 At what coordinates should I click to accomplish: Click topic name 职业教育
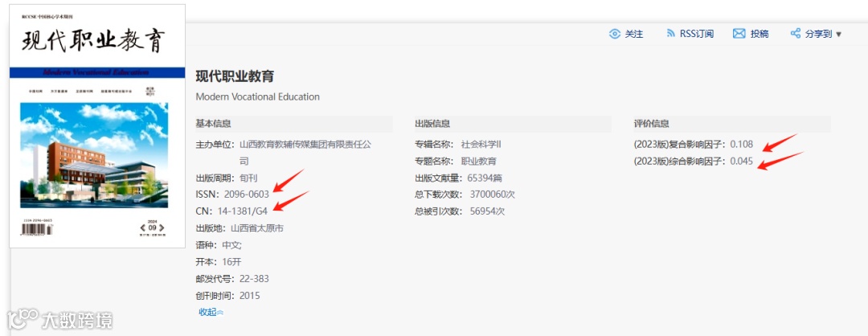(x=479, y=162)
